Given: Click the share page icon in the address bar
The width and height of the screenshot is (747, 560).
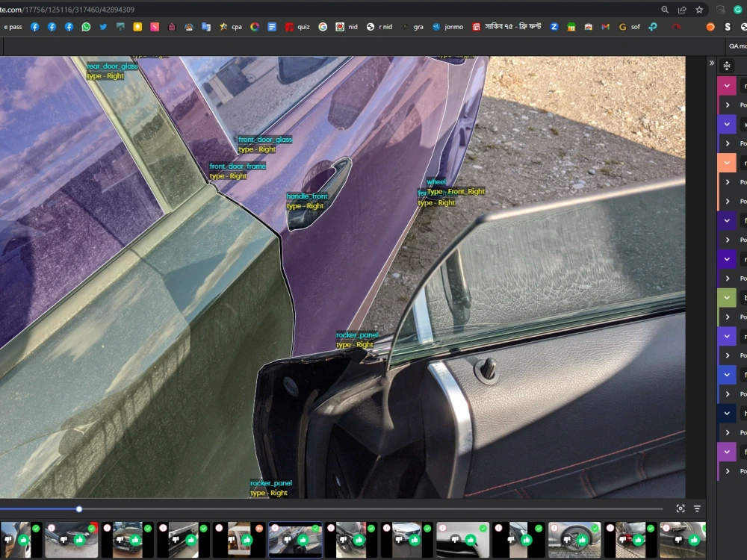Looking at the screenshot, I should pyautogui.click(x=682, y=10).
